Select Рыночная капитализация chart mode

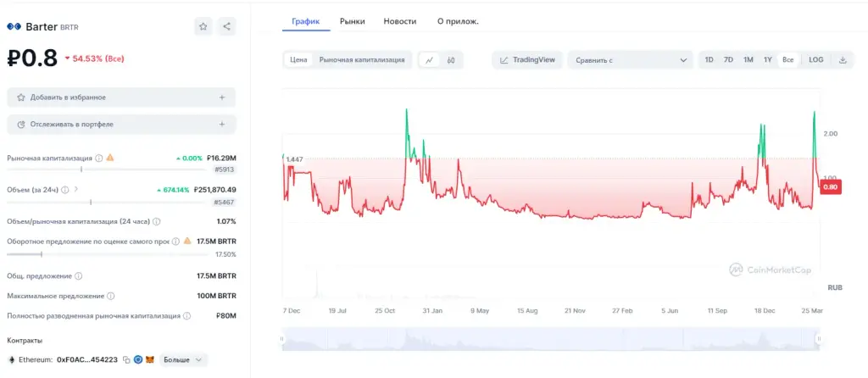click(x=362, y=60)
